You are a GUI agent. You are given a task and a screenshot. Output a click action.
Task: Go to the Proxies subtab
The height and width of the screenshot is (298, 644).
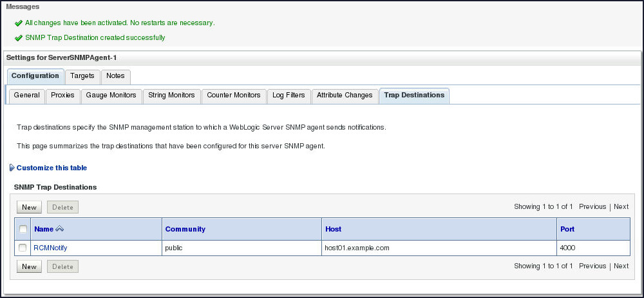(62, 95)
